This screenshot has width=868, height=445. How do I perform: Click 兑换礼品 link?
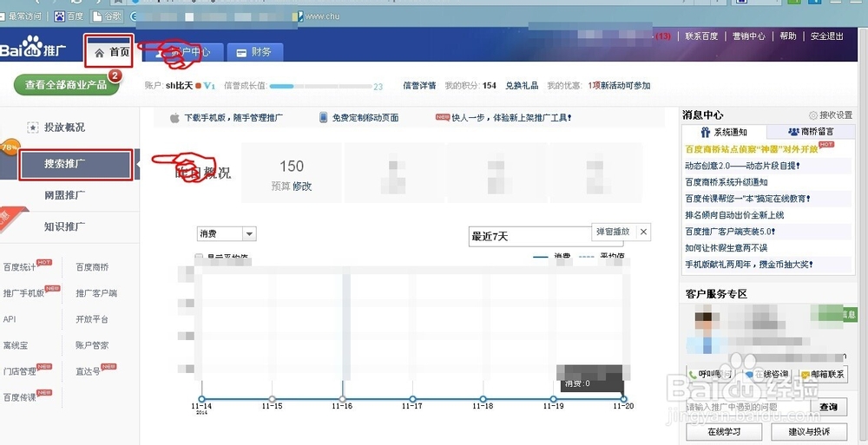(x=522, y=85)
